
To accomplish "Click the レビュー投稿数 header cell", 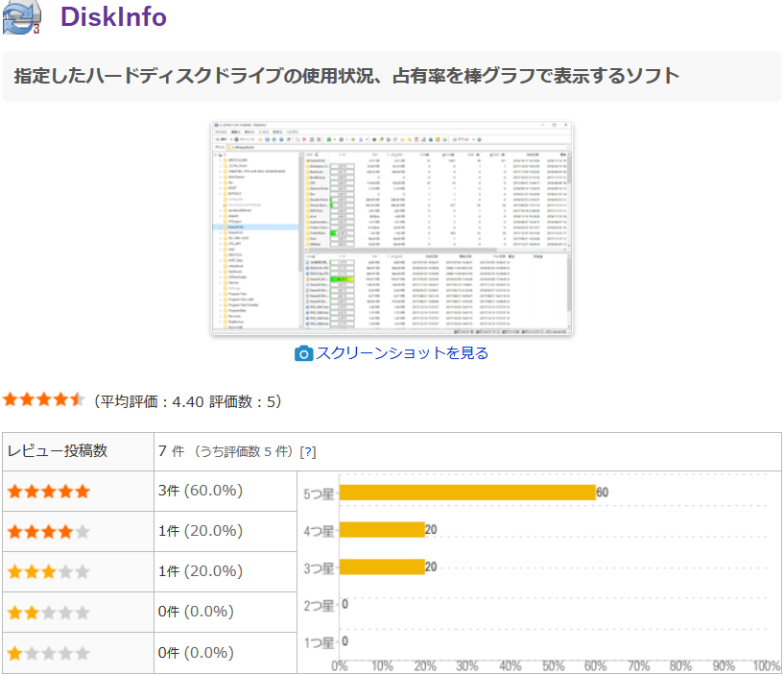I will 78,451.
